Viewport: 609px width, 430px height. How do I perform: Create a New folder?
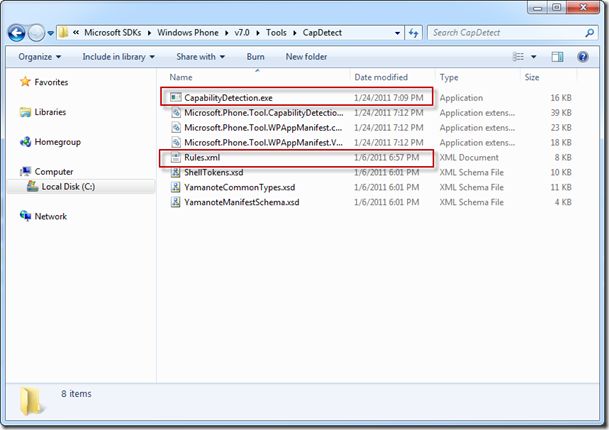306,57
